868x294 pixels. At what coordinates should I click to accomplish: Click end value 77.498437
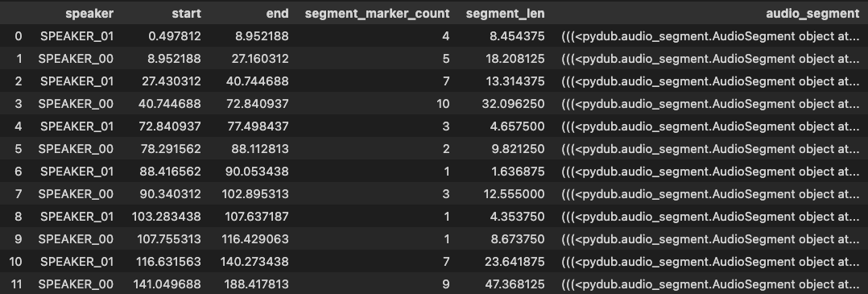(258, 126)
